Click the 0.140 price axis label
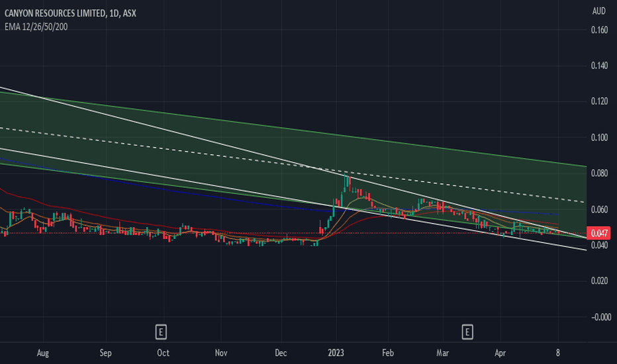 tap(599, 66)
